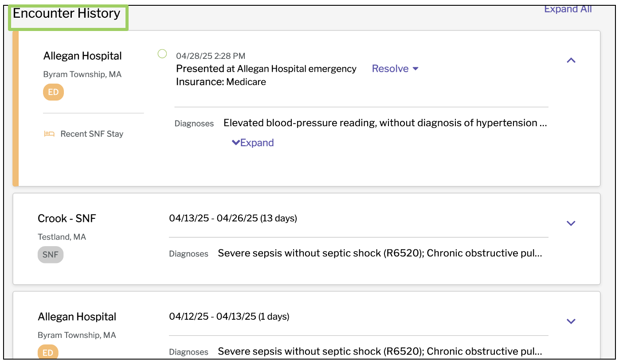Open the Crook - SNF facility name
Screen dimensions: 619x364
coord(67,218)
